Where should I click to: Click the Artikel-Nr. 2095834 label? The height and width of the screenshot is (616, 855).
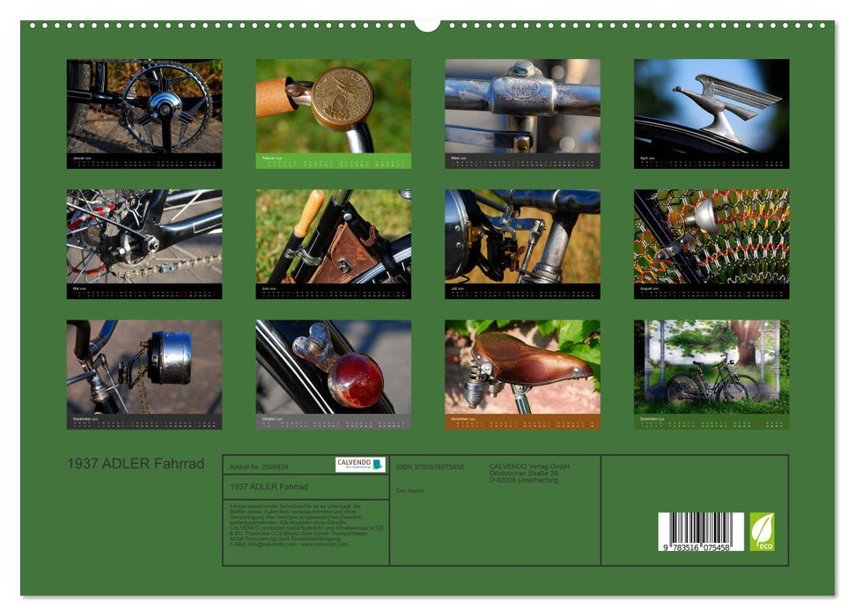click(x=260, y=466)
